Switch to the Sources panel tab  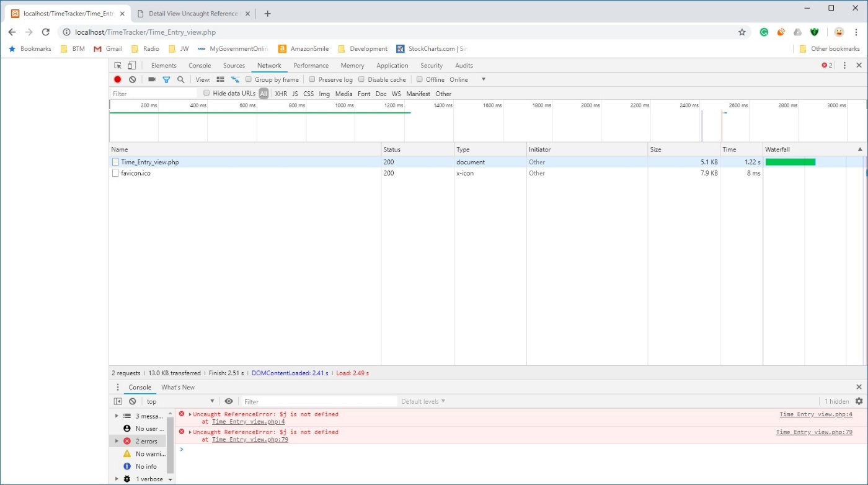click(x=234, y=65)
